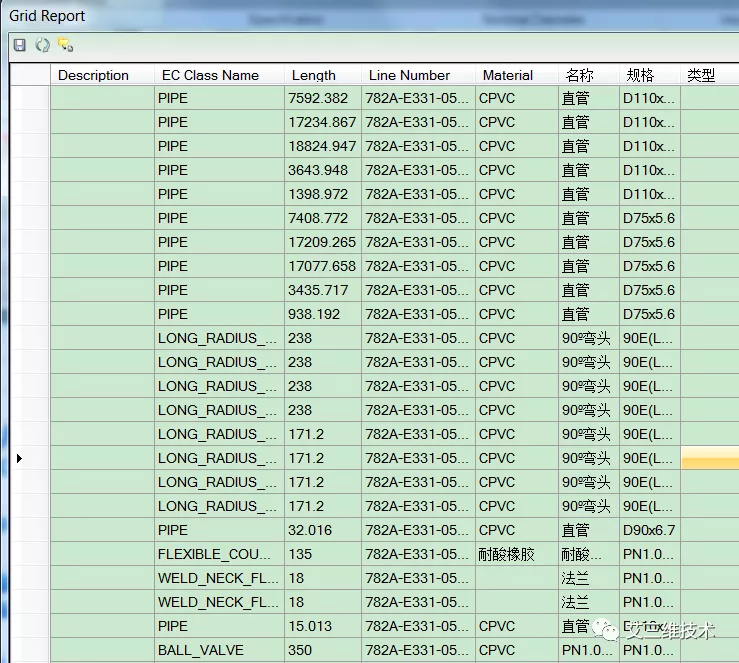Click the Material column header
Image resolution: width=739 pixels, height=663 pixels.
(x=508, y=75)
